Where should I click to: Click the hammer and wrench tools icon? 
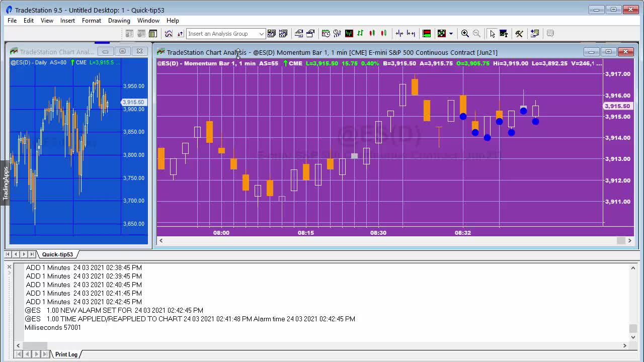click(x=519, y=34)
